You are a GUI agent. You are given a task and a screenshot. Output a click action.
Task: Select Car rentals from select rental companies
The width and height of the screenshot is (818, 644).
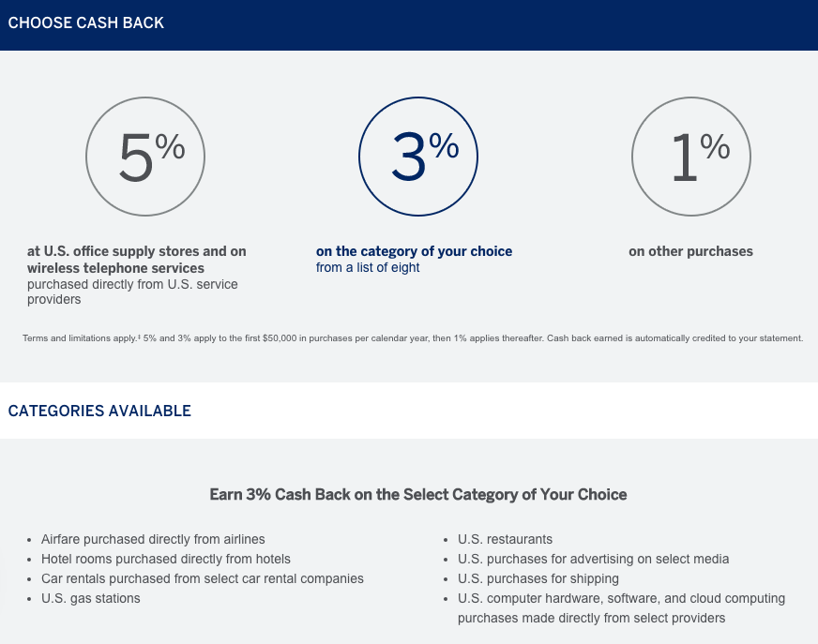203,578
